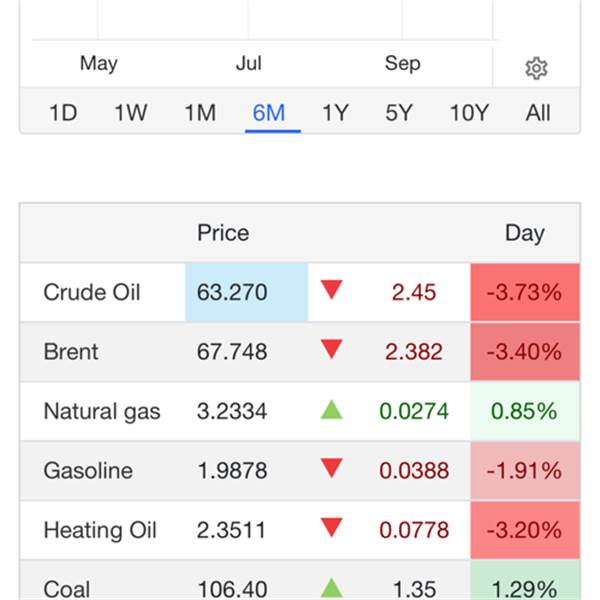The width and height of the screenshot is (600, 600).
Task: Show the 10Y time range
Action: coord(468,113)
